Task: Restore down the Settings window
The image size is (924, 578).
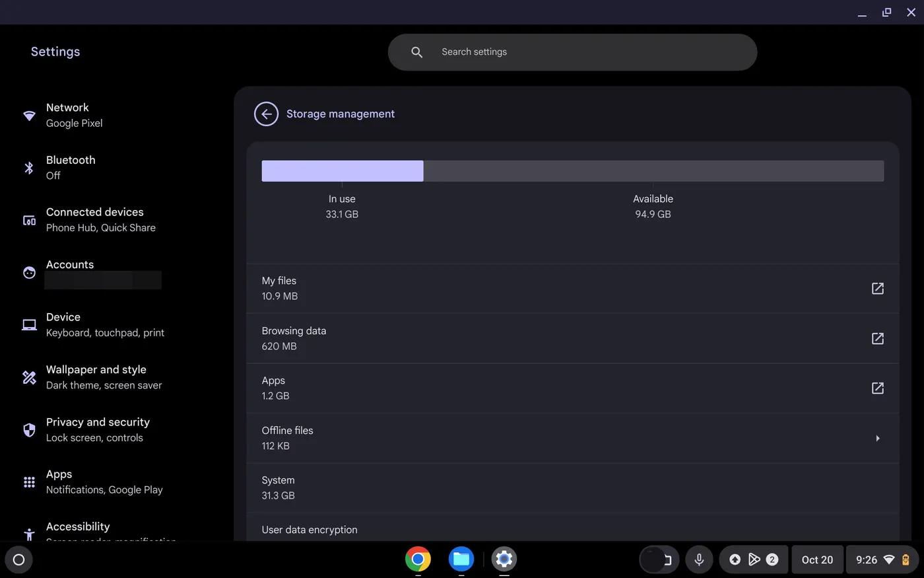Action: click(x=886, y=13)
